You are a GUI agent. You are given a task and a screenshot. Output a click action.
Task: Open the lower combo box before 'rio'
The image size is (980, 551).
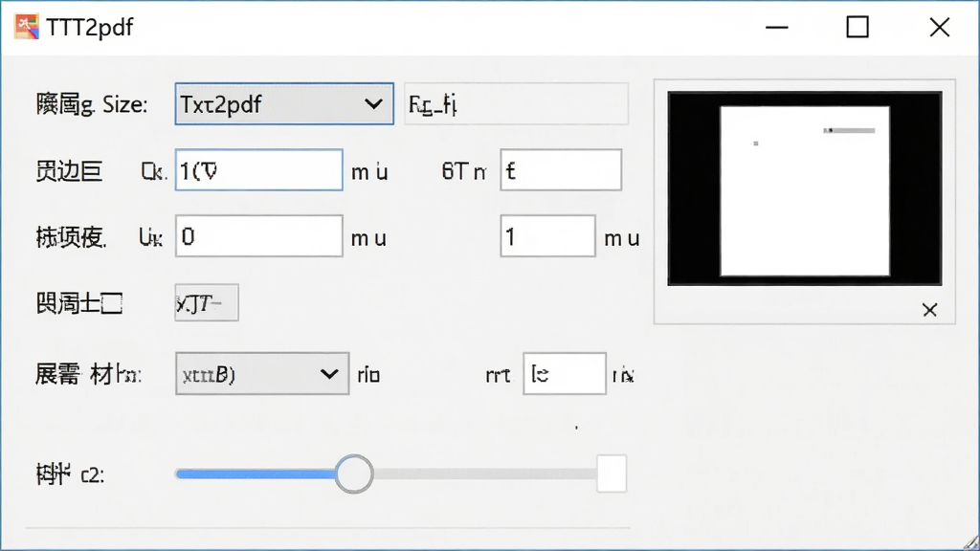click(262, 374)
